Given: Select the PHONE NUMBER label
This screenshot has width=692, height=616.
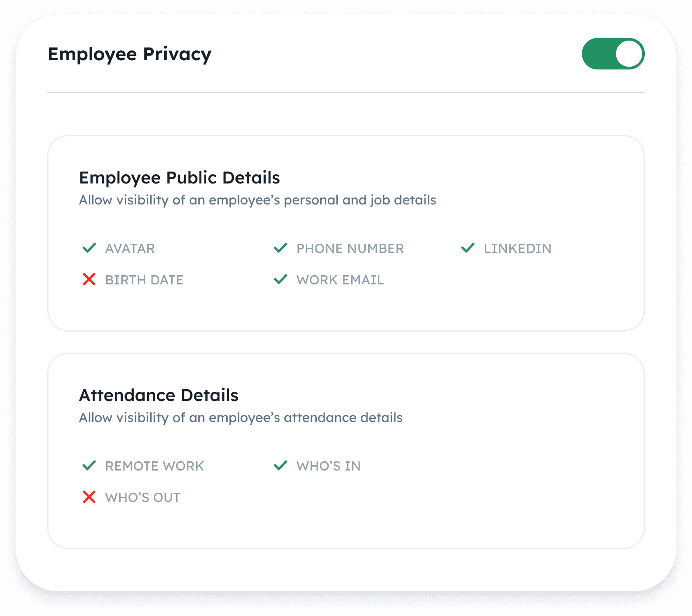Looking at the screenshot, I should point(350,249).
